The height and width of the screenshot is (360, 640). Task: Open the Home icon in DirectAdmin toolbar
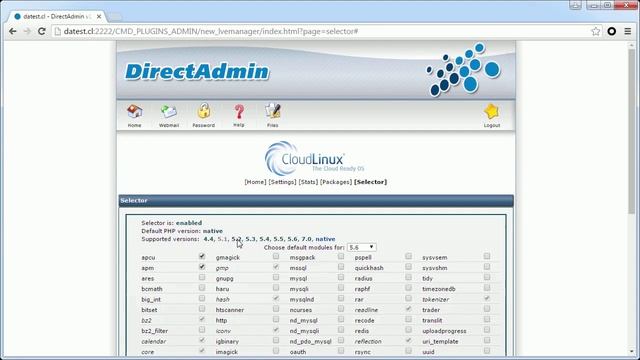tap(134, 116)
